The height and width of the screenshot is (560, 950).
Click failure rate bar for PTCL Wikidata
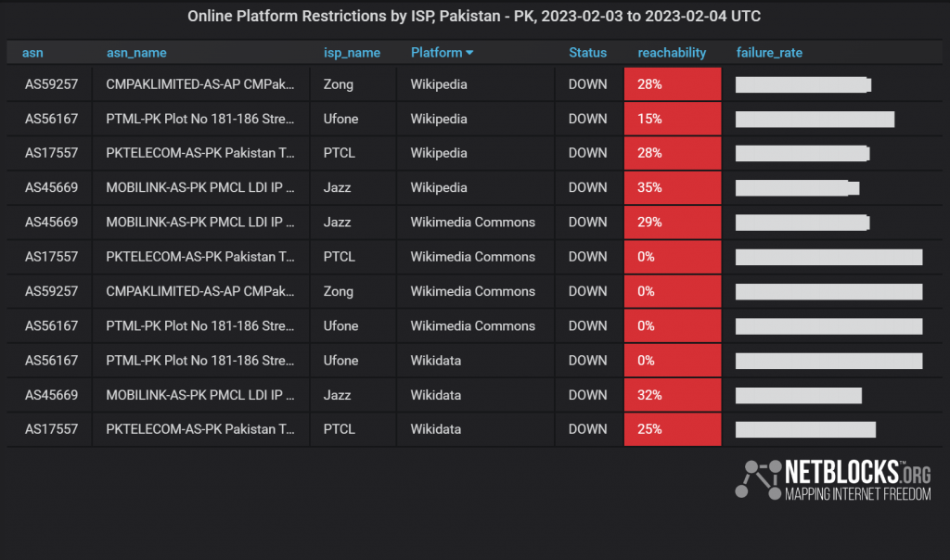pyautogui.click(x=806, y=430)
